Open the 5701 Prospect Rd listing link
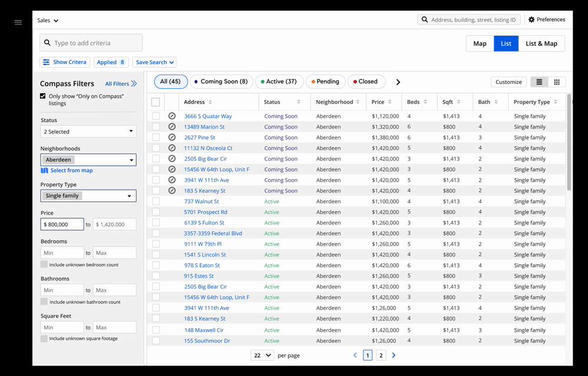This screenshot has height=376, width=588. coord(205,212)
